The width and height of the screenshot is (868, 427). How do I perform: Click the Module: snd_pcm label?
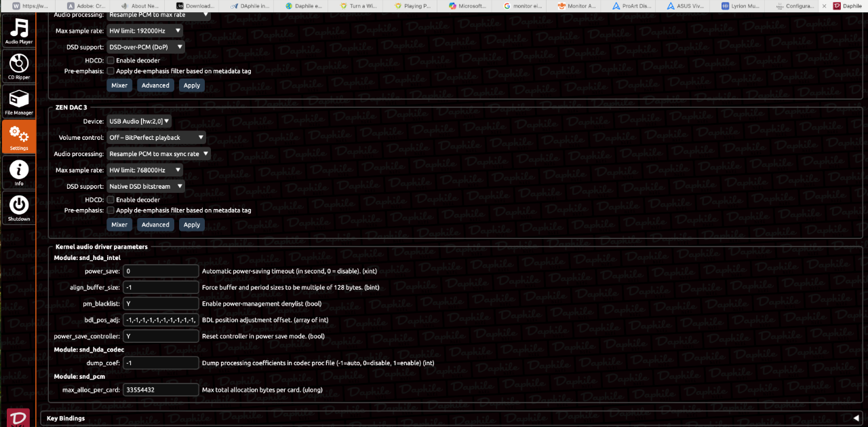pyautogui.click(x=79, y=376)
